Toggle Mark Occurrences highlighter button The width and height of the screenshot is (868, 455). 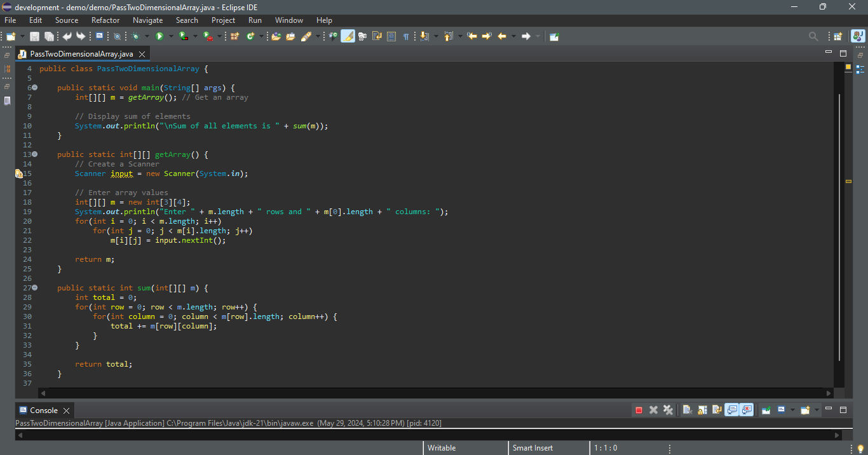348,36
